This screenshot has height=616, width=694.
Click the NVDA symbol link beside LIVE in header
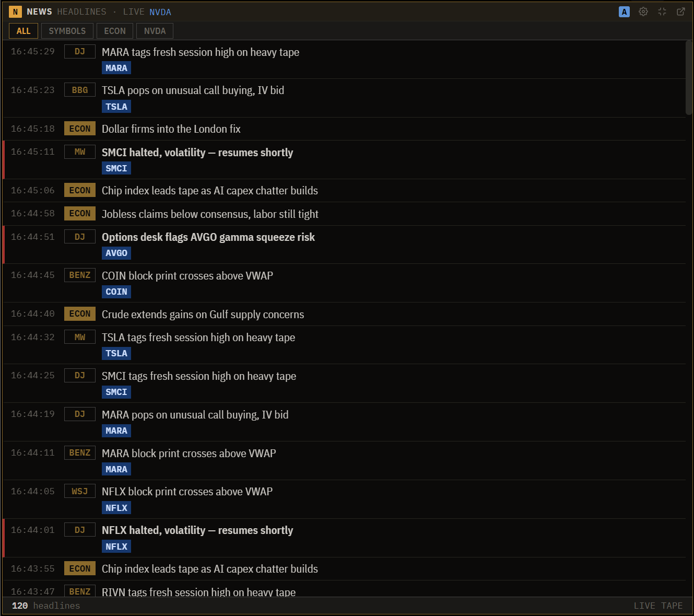[x=160, y=12]
